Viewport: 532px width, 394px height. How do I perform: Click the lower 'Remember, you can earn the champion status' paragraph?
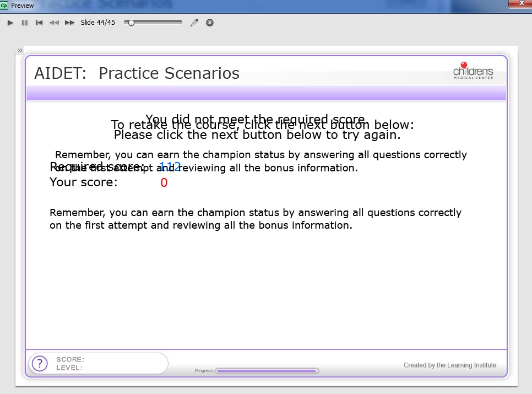tap(256, 219)
